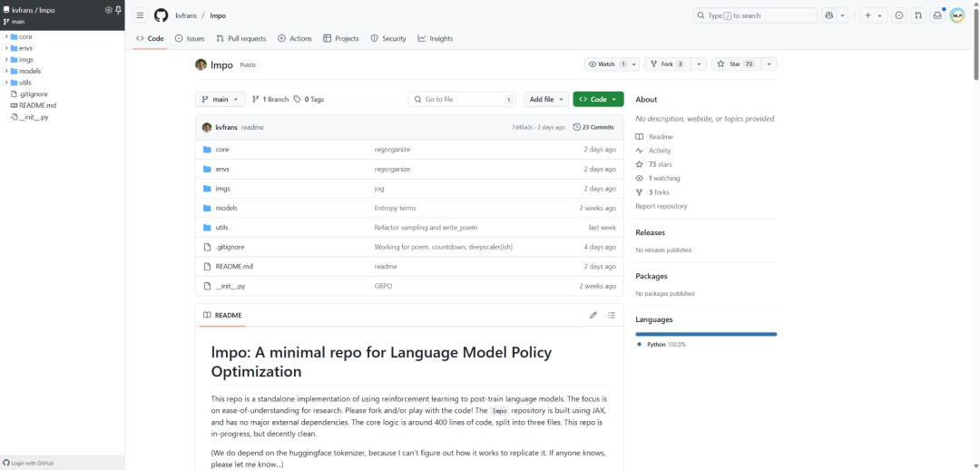This screenshot has height=470, width=980.
Task: Star the lmpo repository
Action: [735, 64]
